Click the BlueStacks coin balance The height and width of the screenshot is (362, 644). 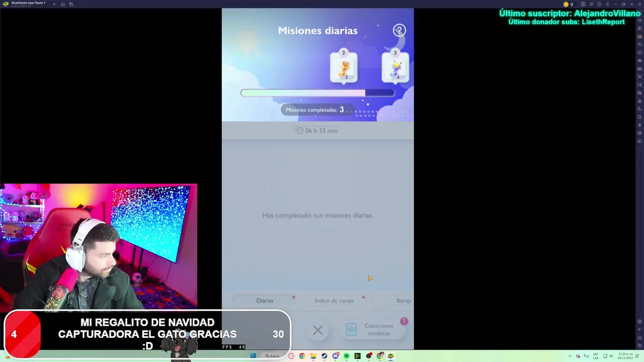click(569, 4)
